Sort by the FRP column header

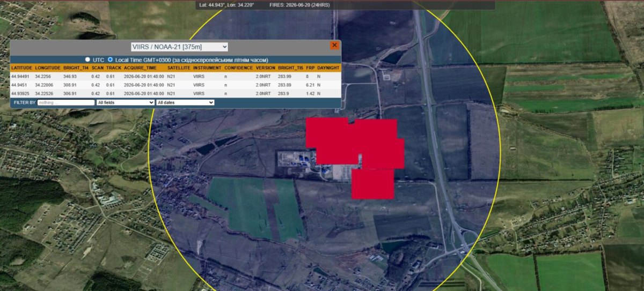point(310,68)
